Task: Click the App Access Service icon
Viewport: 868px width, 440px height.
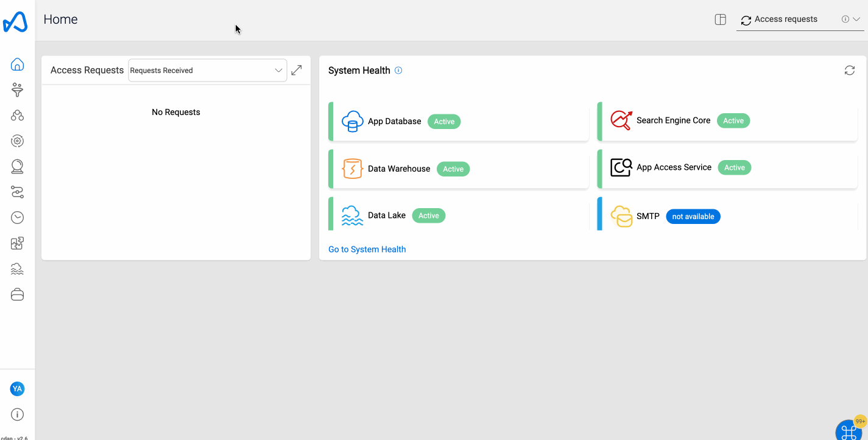Action: pyautogui.click(x=621, y=167)
